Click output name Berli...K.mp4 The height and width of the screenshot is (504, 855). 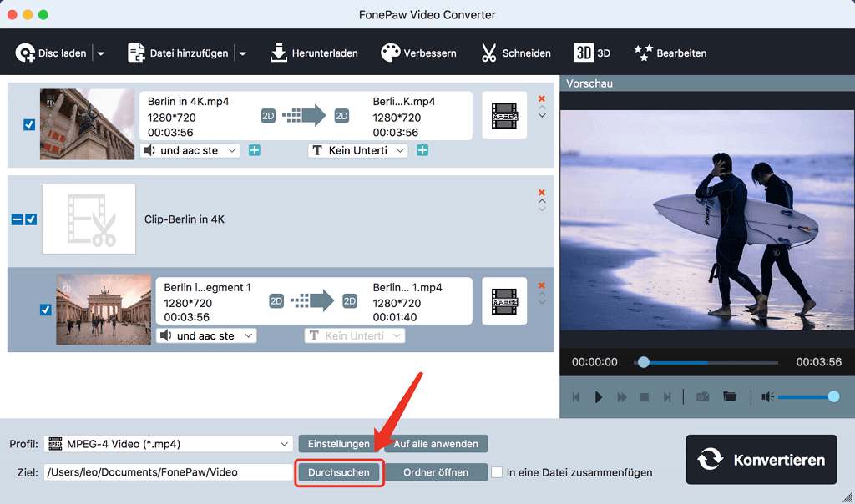pyautogui.click(x=404, y=101)
